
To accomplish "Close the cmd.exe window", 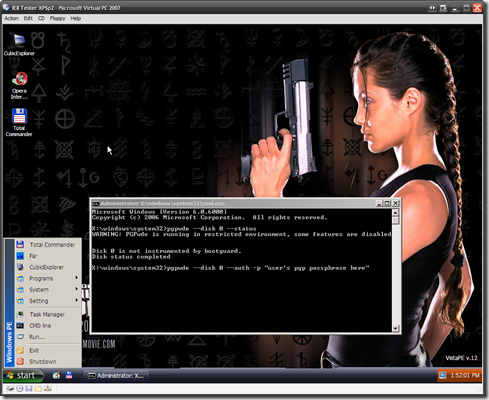I will coord(395,203).
